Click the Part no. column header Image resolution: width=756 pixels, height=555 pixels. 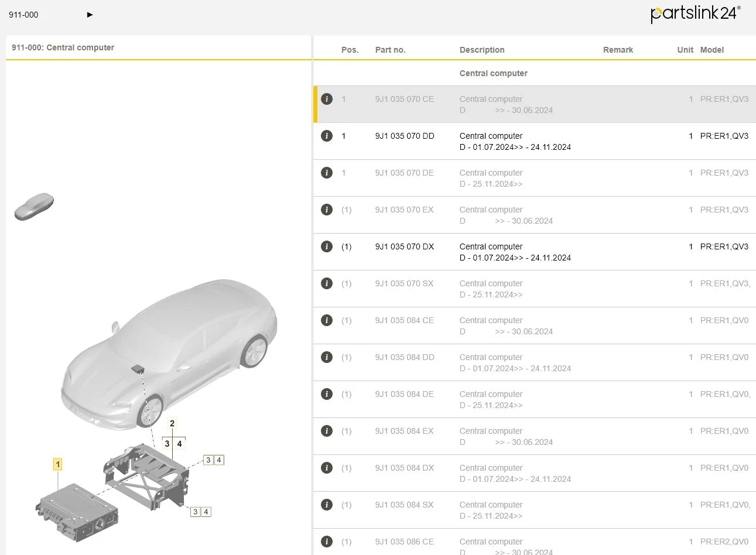391,50
